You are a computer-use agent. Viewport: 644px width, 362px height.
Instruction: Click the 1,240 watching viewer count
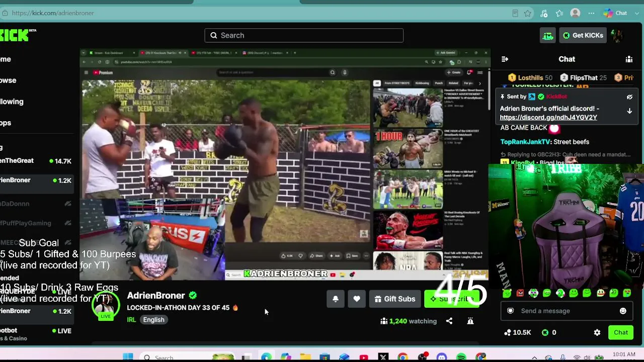(x=409, y=321)
